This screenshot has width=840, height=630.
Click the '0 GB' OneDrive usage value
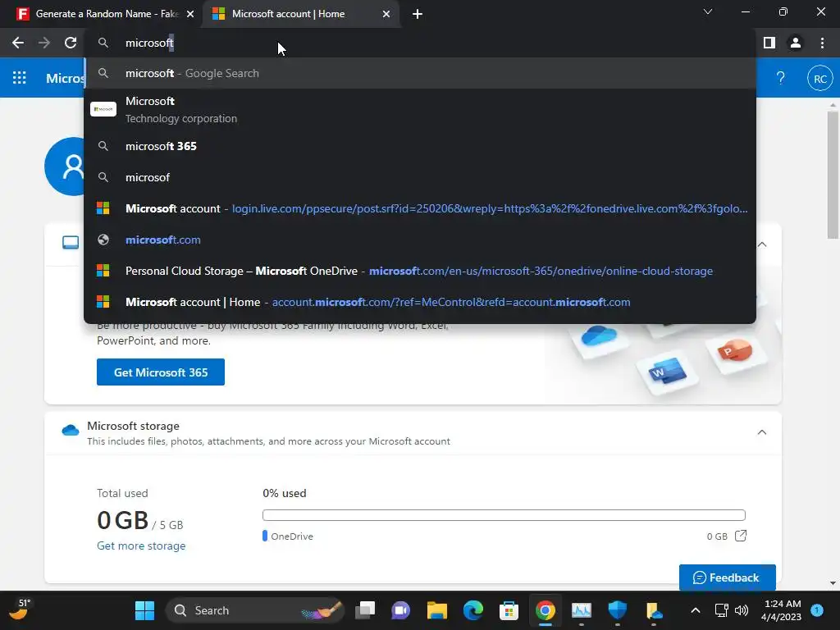coord(717,536)
